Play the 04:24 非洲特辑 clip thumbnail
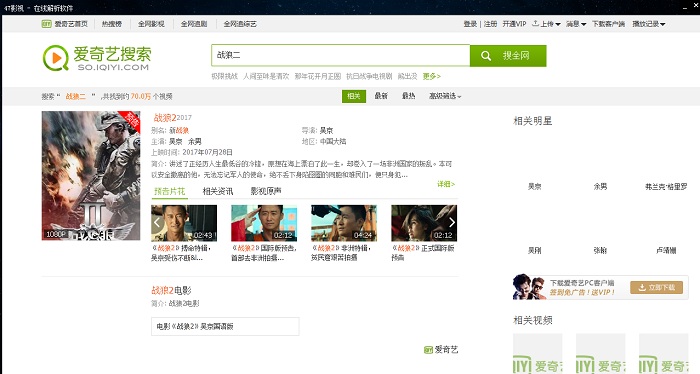 point(344,223)
